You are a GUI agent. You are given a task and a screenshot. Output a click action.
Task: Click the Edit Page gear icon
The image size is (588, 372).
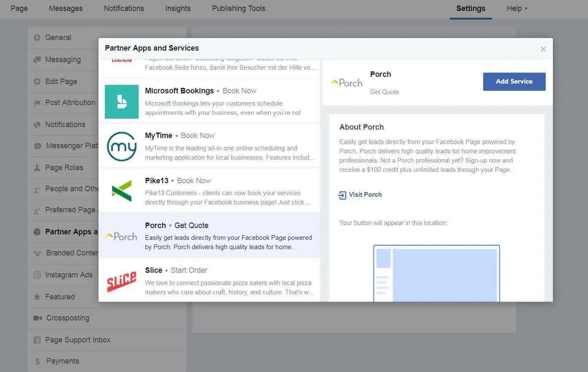[37, 81]
